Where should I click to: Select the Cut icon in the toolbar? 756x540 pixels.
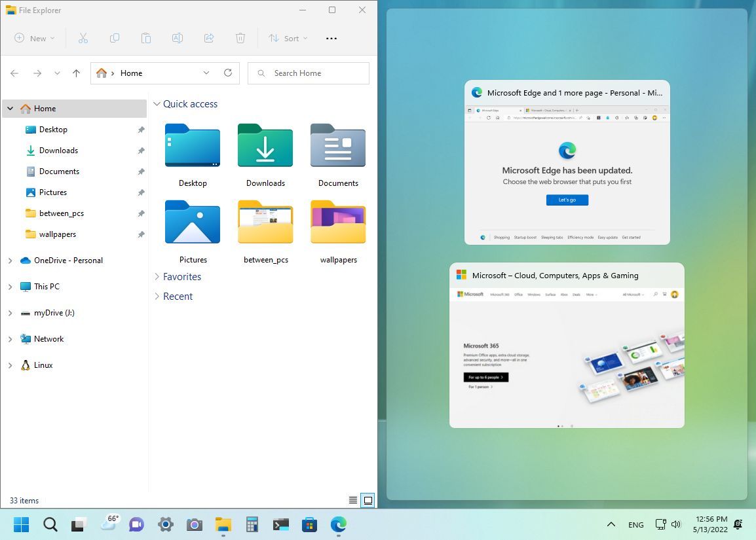[83, 38]
